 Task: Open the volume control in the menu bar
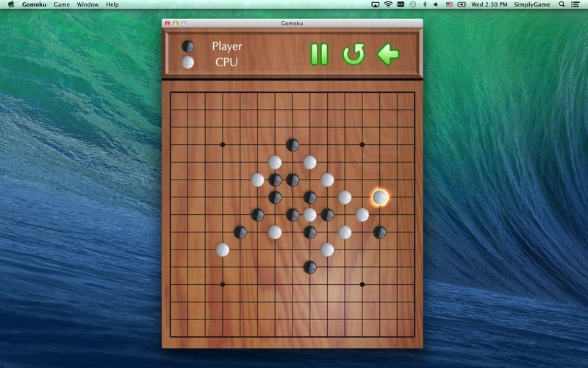436,4
